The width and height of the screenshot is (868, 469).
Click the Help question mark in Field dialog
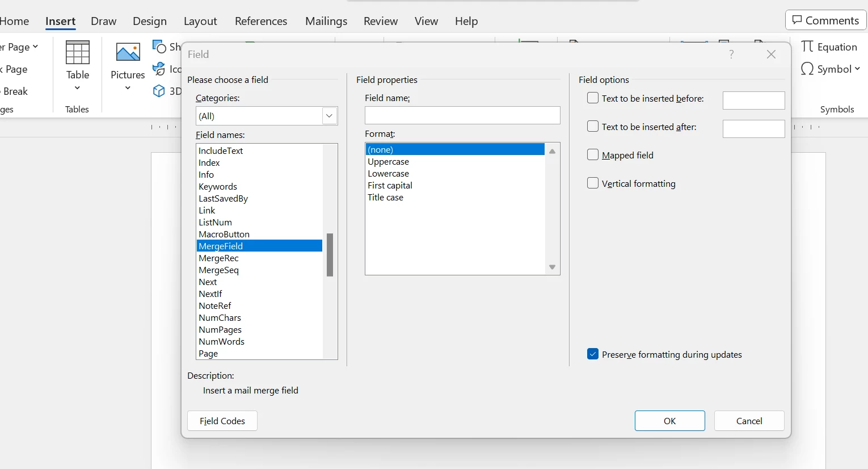coord(731,55)
